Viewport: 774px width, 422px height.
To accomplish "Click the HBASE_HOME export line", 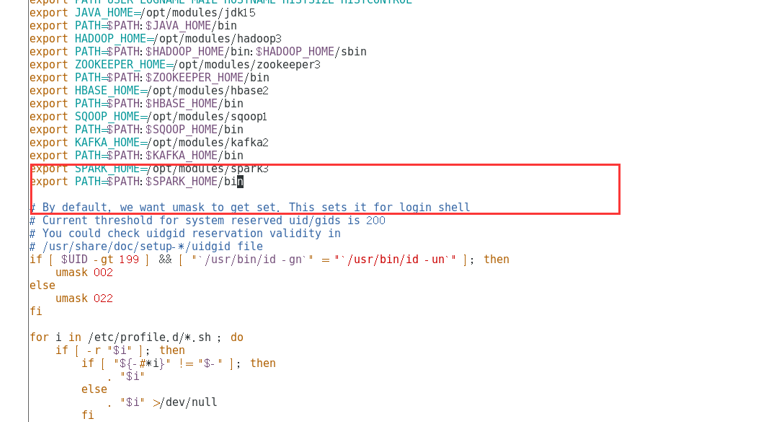I will pos(149,91).
